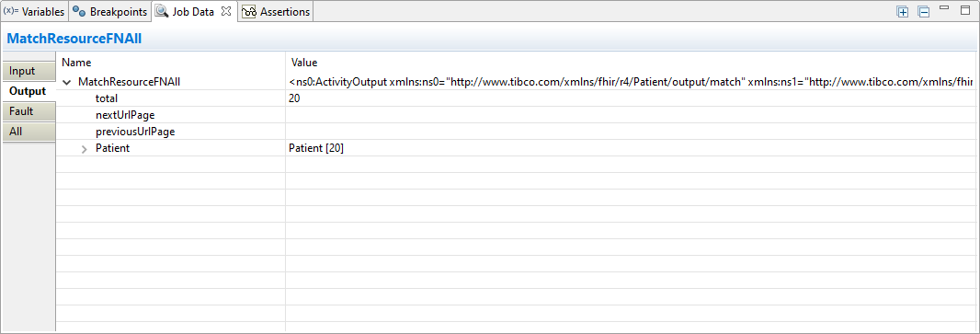
Task: Select the total row in tree
Action: pyautogui.click(x=518, y=98)
